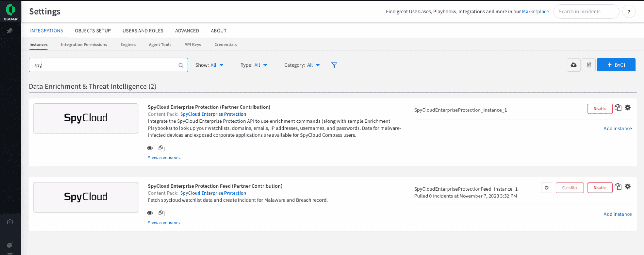Viewport: 644px width, 255px height.
Task: Open the upload integration cloud icon
Action: pyautogui.click(x=573, y=65)
